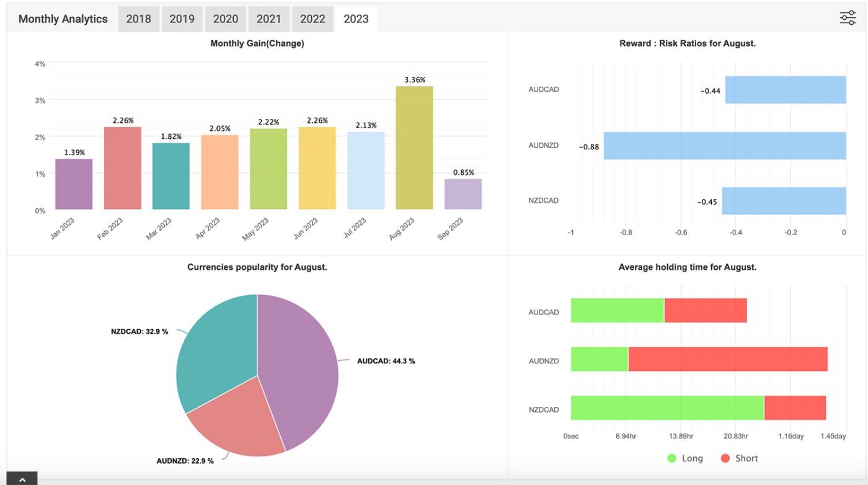
Task: Switch to the 2019 tab
Action: point(182,19)
